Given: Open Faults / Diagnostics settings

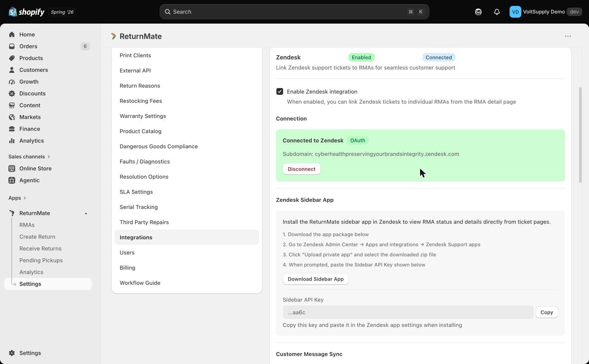Looking at the screenshot, I should 187,162.
